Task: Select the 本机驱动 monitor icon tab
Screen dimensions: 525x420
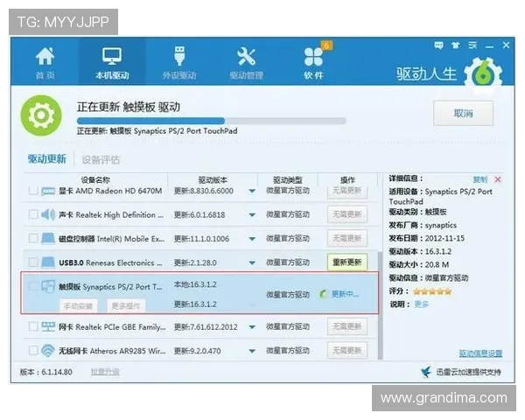Action: click(x=112, y=63)
